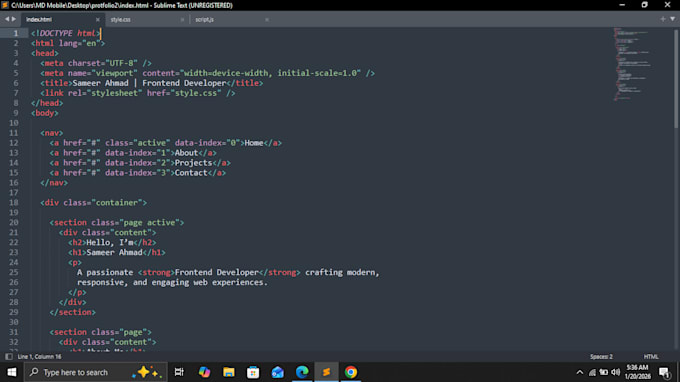This screenshot has height=382, width=680.
Task: Click line number 20 in gutter
Action: 13,222
